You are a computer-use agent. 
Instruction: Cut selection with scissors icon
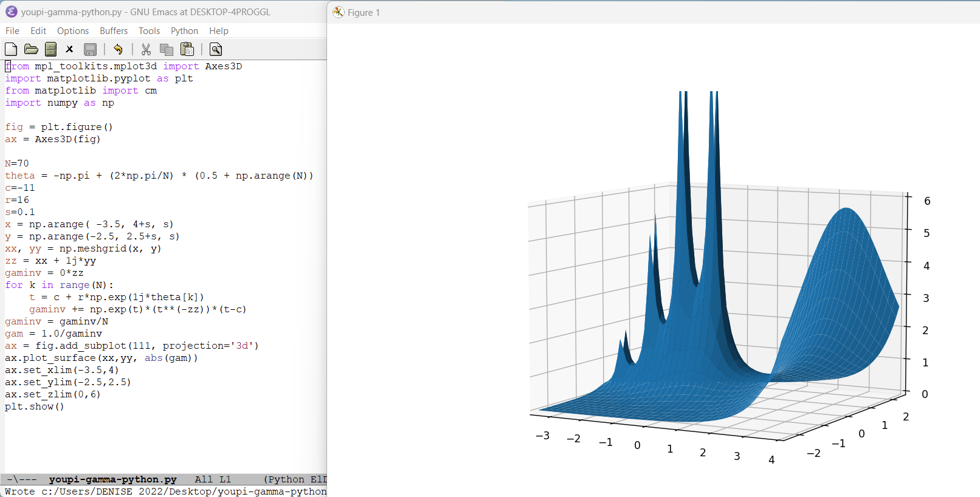coord(146,49)
